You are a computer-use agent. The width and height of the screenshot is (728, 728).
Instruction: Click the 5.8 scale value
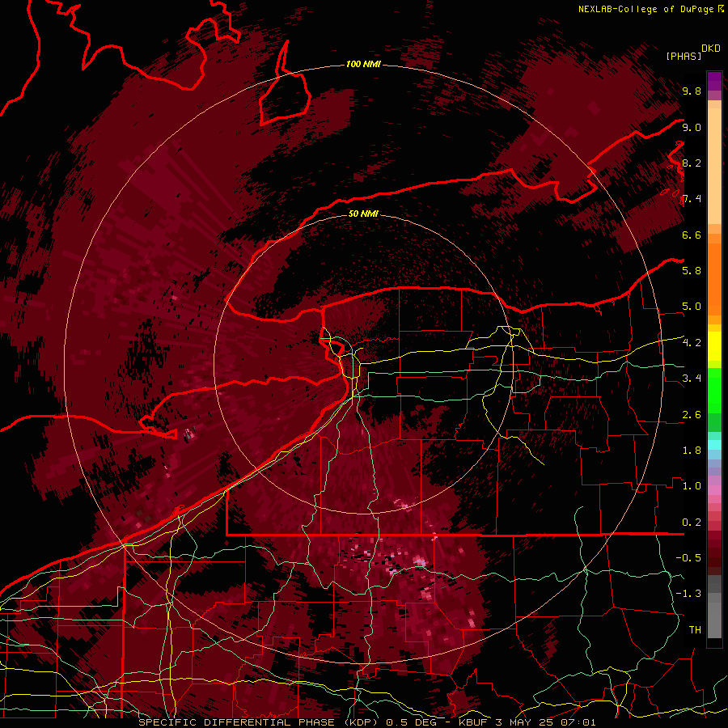pyautogui.click(x=692, y=271)
